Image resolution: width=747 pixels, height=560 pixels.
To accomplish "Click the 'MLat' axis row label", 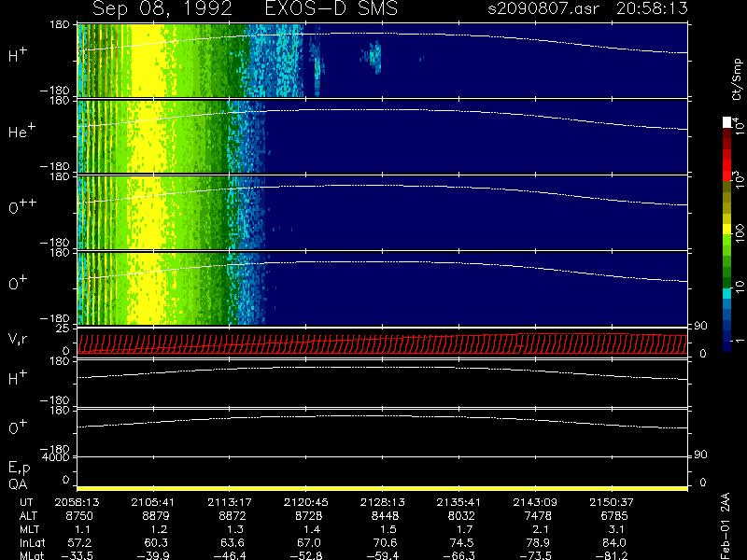I will coord(32,555).
